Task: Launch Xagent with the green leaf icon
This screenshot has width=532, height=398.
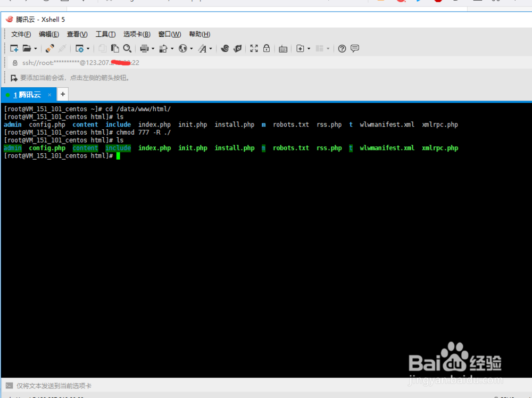Action: click(237, 48)
